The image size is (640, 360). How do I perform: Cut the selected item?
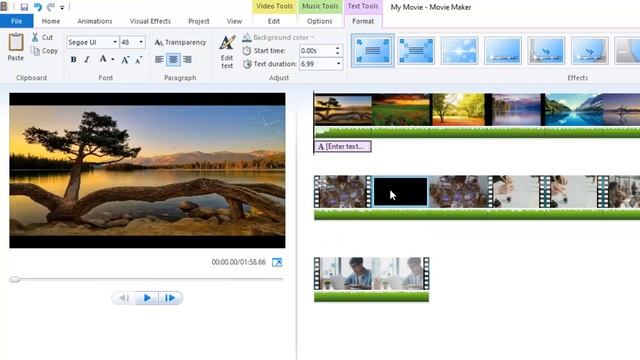42,38
